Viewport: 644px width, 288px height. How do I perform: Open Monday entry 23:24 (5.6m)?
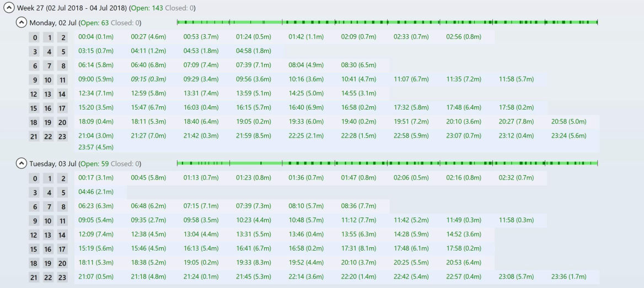(x=569, y=136)
